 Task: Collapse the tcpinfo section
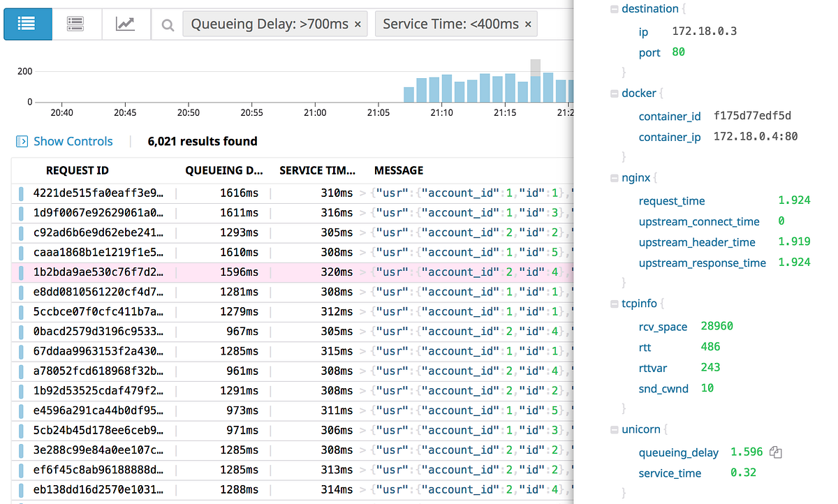tap(613, 304)
